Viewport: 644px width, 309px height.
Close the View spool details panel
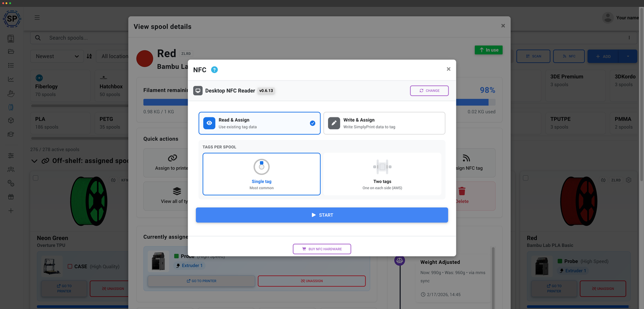(x=503, y=26)
